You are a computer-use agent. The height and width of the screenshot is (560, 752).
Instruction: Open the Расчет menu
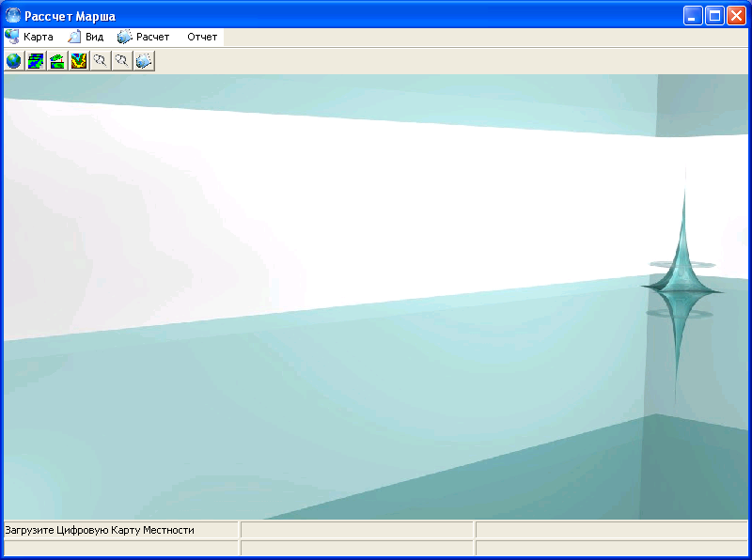(x=144, y=37)
